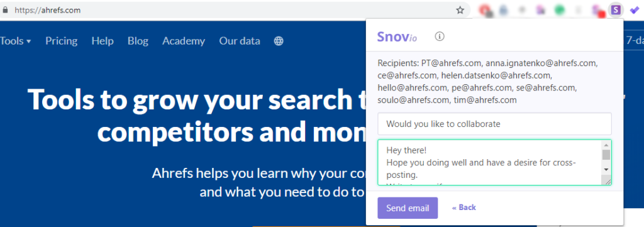Go back using the « Back link

[x=464, y=208]
